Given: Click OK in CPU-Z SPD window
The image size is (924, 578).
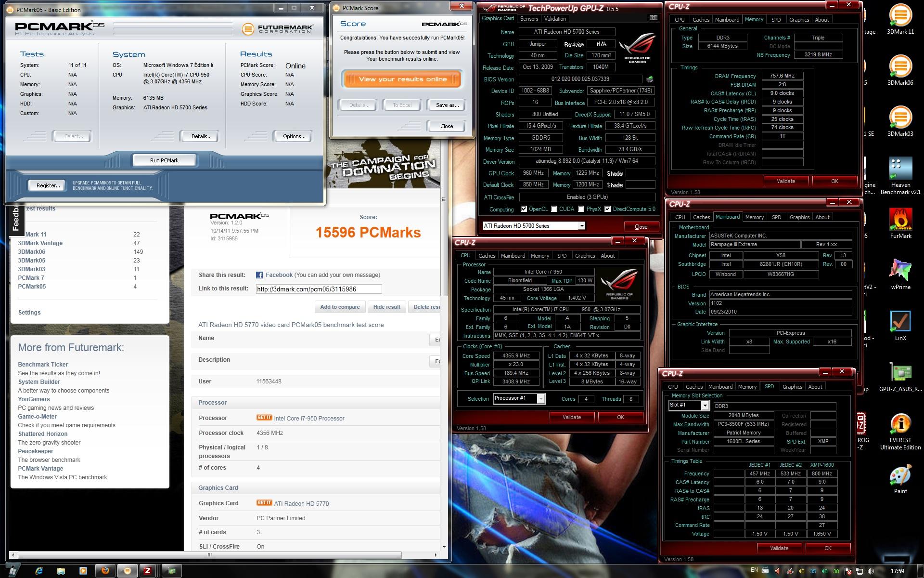Looking at the screenshot, I should point(828,548).
